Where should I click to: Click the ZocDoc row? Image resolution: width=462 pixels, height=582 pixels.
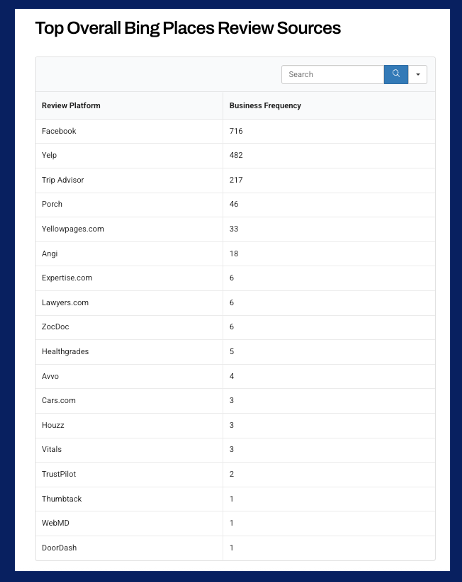235,327
